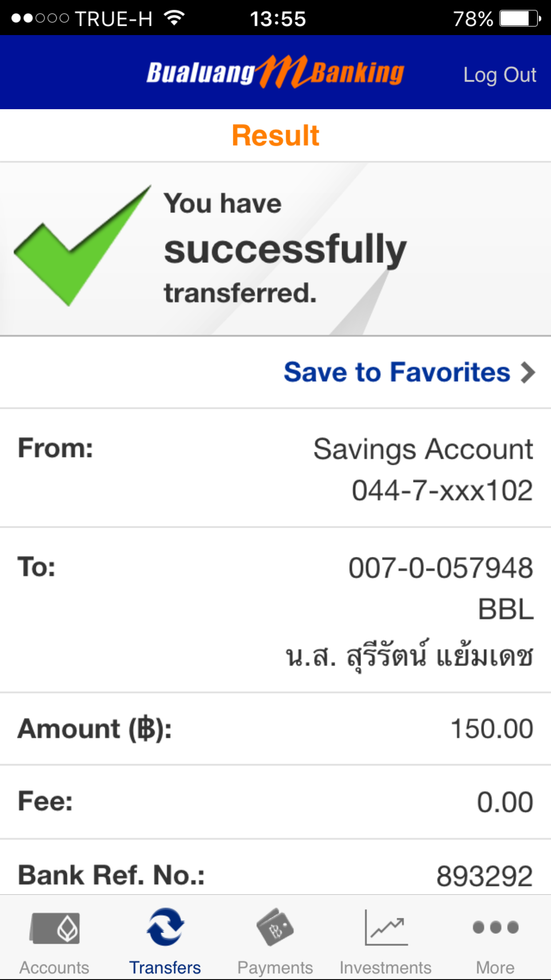Tap the Result page heading
551x980 pixels.
coord(275,135)
